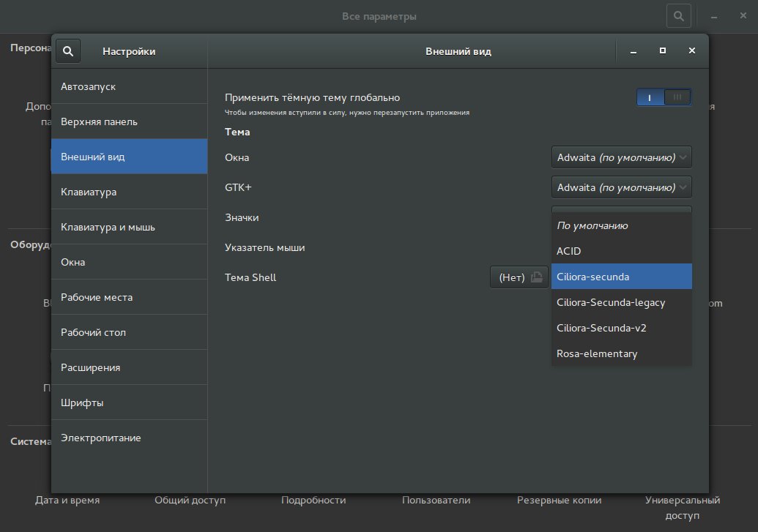Screen dimensions: 758x532
Task: Pick Rosa-elementary icon theme
Action: pyautogui.click(x=621, y=353)
